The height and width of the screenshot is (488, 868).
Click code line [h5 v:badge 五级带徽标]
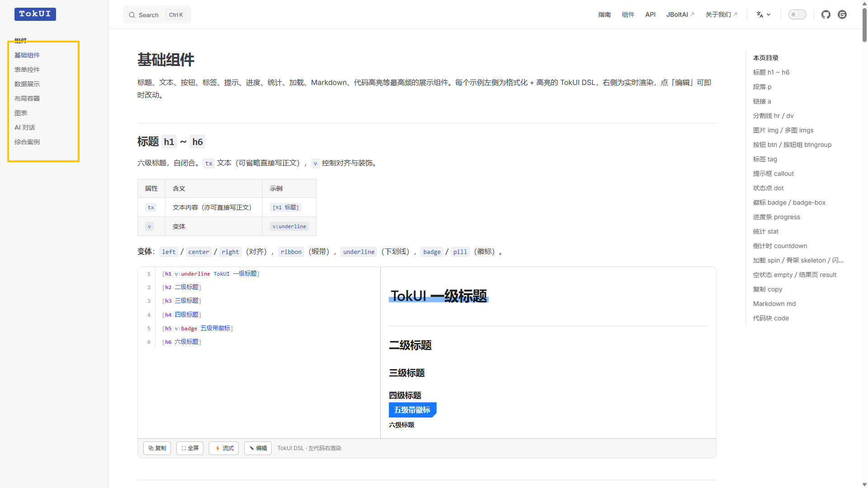198,328
